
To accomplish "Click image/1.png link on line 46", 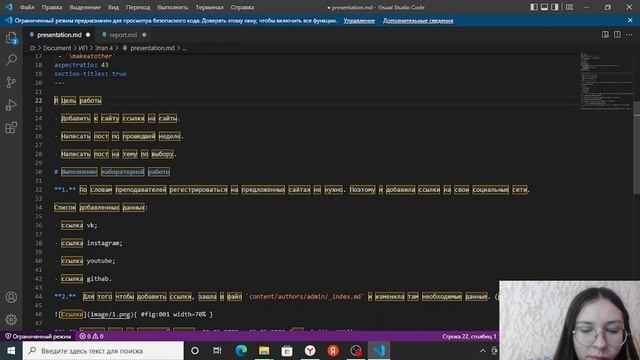I will [110, 314].
